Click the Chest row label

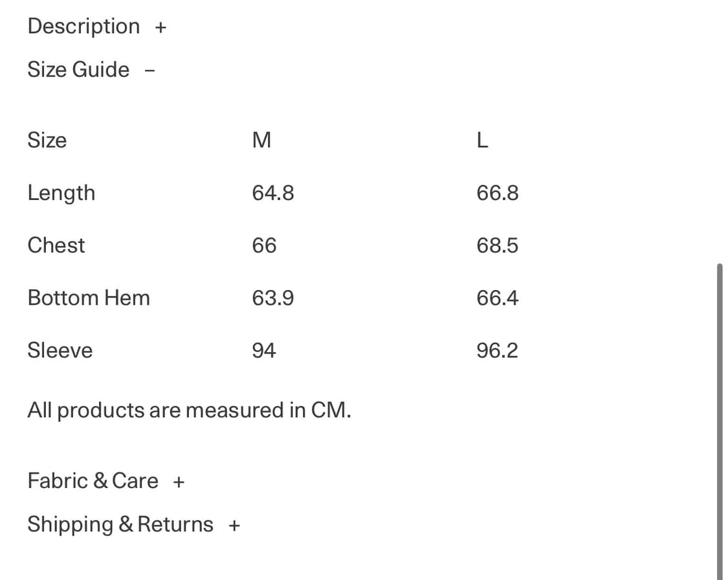tap(56, 245)
